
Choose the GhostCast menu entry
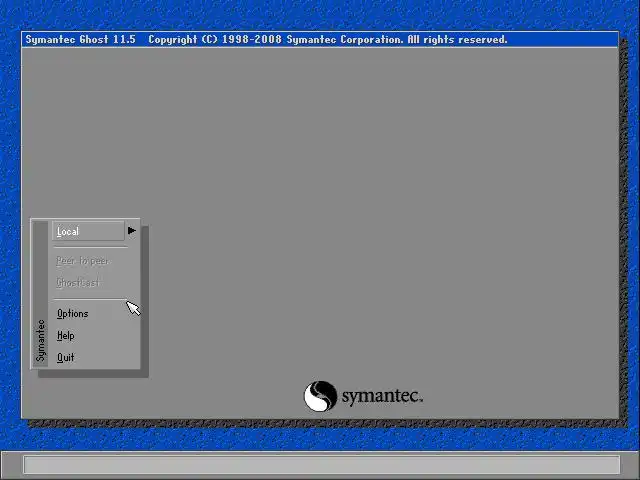[78, 282]
